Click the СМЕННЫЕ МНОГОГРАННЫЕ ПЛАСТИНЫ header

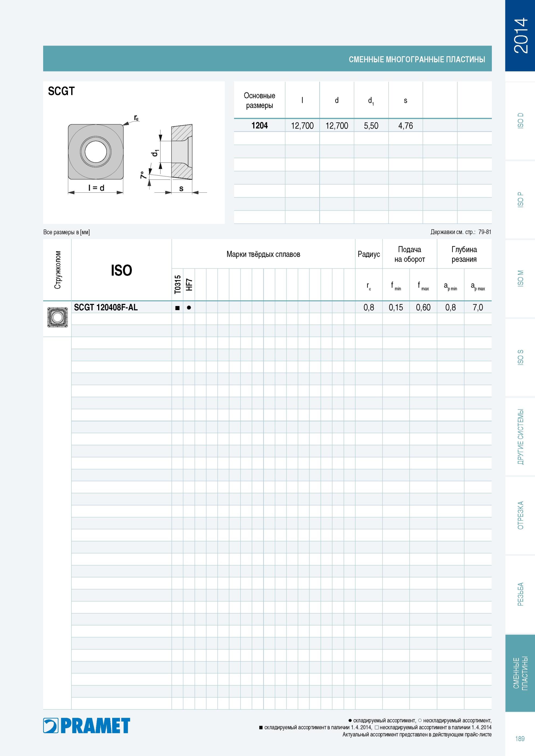coord(417,60)
